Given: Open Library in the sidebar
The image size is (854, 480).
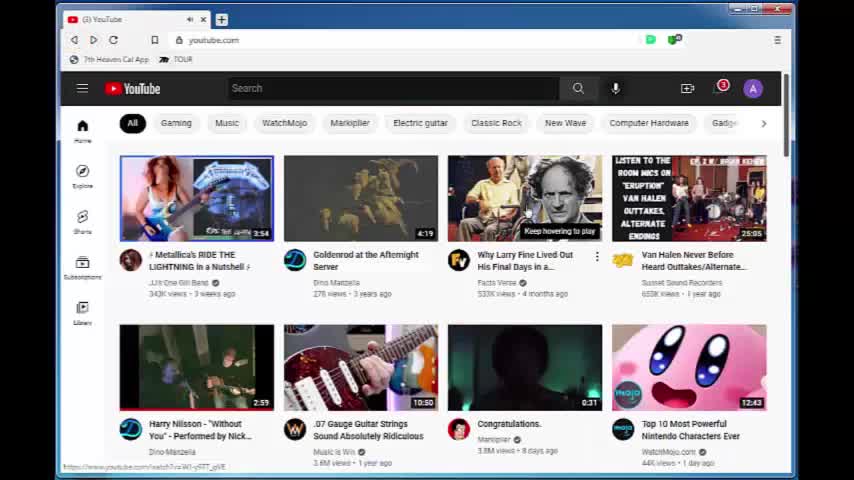Looking at the screenshot, I should (x=83, y=313).
